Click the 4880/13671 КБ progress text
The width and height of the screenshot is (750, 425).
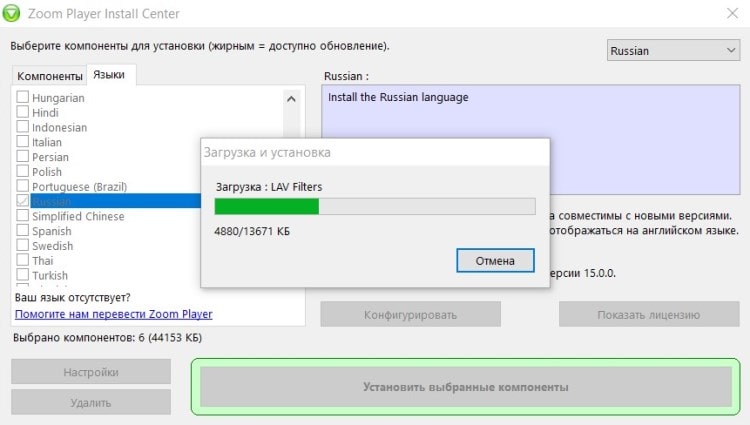tap(252, 231)
